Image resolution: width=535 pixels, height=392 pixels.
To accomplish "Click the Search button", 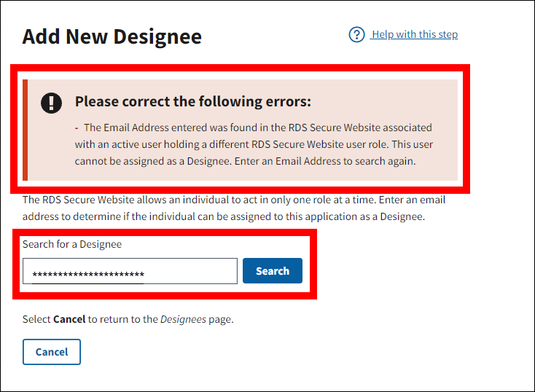I will [x=273, y=271].
